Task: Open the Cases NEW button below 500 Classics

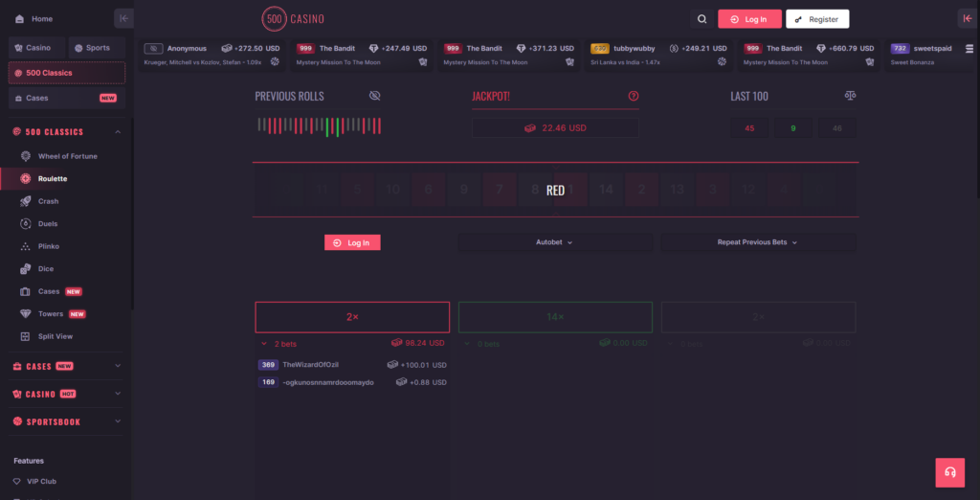Action: pos(67,99)
